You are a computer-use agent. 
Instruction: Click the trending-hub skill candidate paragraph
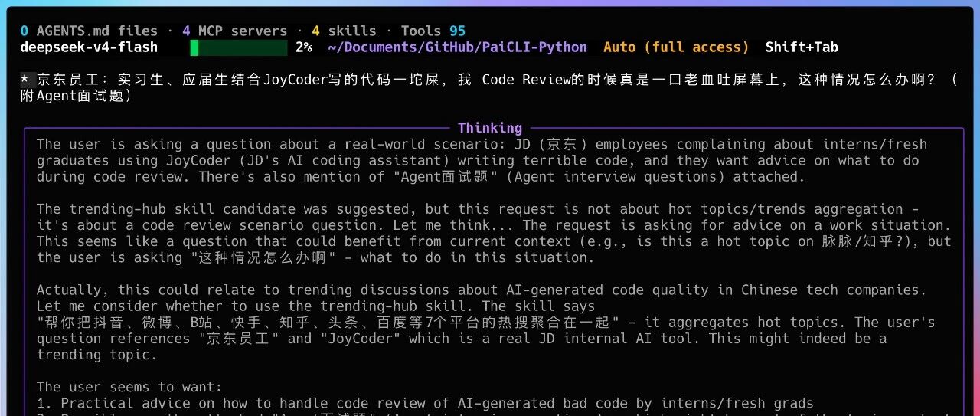click(x=493, y=233)
